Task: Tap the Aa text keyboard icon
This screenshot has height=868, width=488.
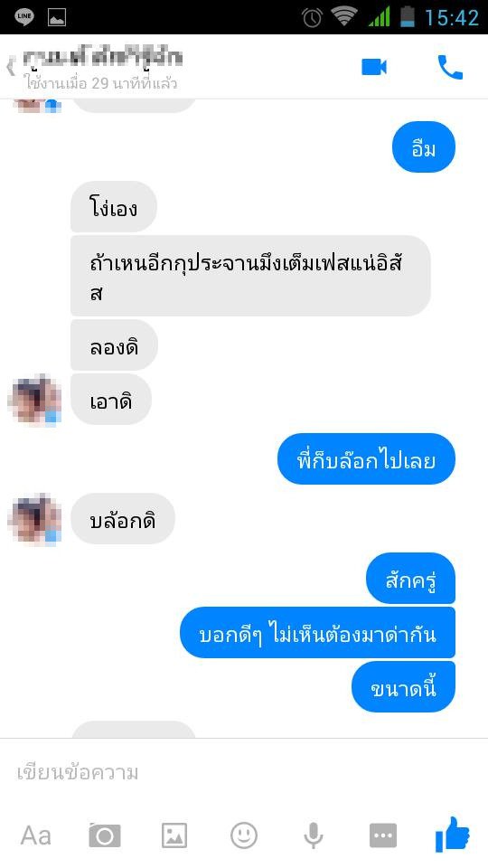Action: (x=35, y=835)
